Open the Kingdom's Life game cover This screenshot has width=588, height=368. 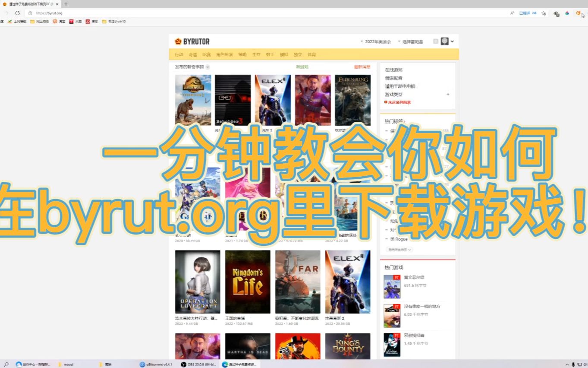coord(248,282)
